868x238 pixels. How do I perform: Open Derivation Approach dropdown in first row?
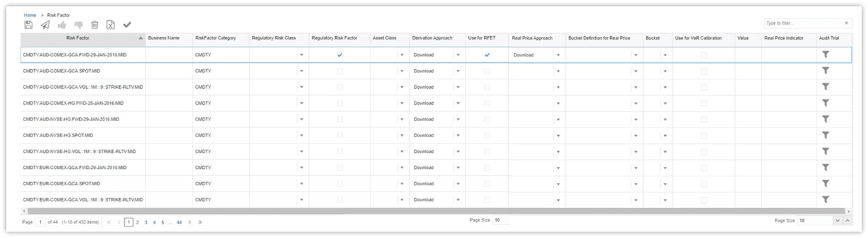click(457, 55)
